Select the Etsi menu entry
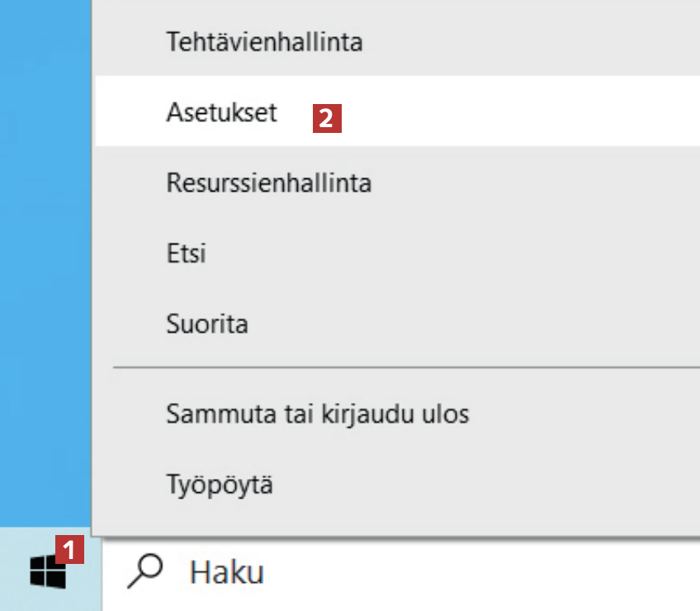 [186, 253]
